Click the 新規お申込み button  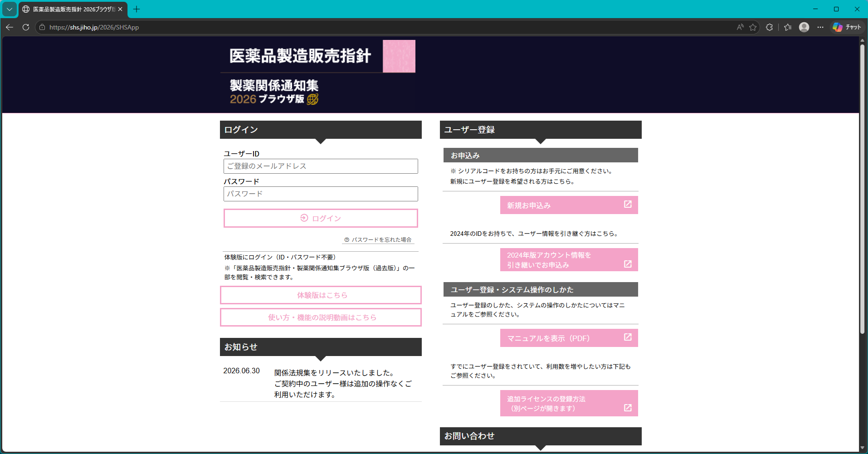569,205
